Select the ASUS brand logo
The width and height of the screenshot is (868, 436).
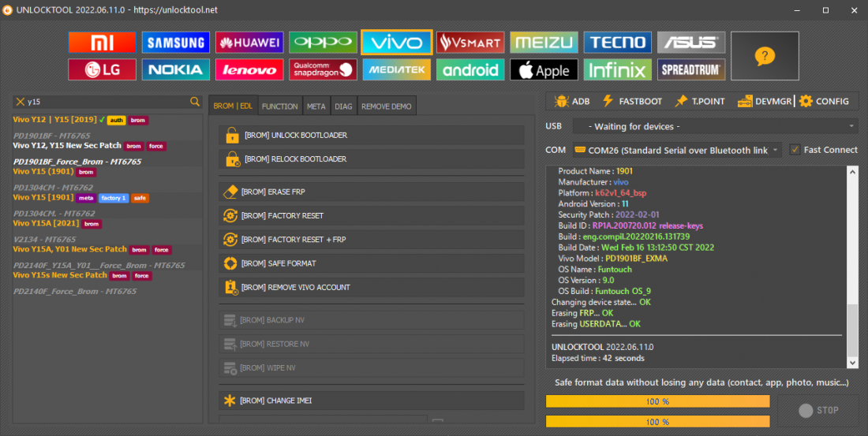(x=691, y=43)
